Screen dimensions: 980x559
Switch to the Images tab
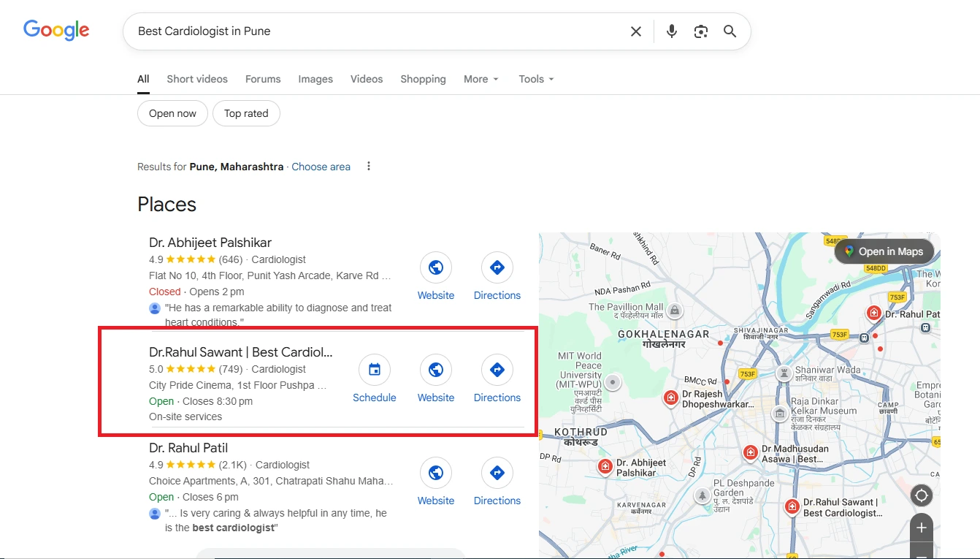point(315,79)
